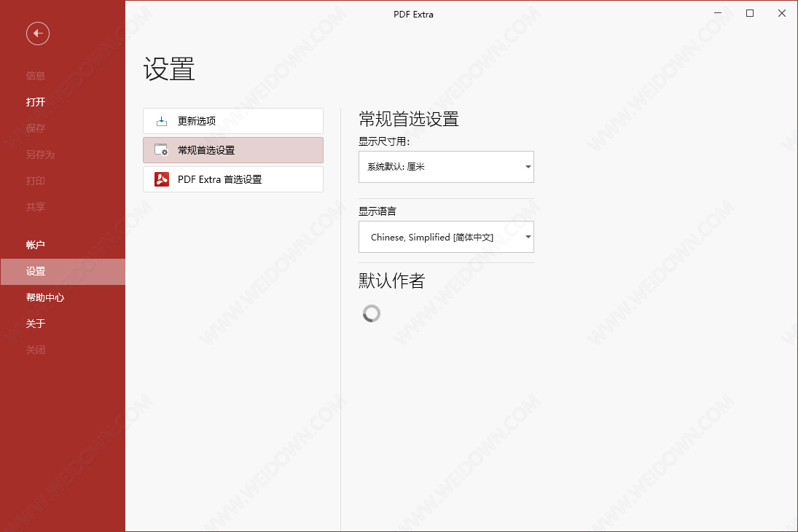Select 设置 in the left sidebar
The width and height of the screenshot is (798, 532).
(36, 271)
